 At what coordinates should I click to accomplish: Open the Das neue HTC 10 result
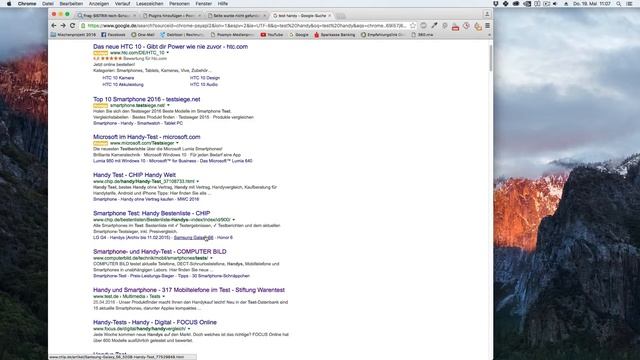click(170, 47)
